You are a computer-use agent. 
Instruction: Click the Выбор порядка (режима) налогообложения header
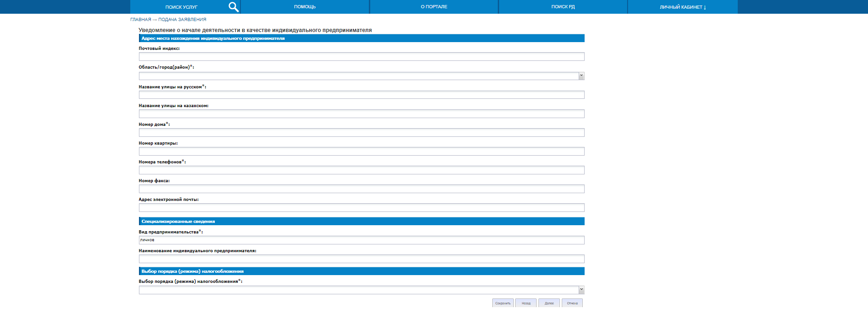tap(362, 271)
